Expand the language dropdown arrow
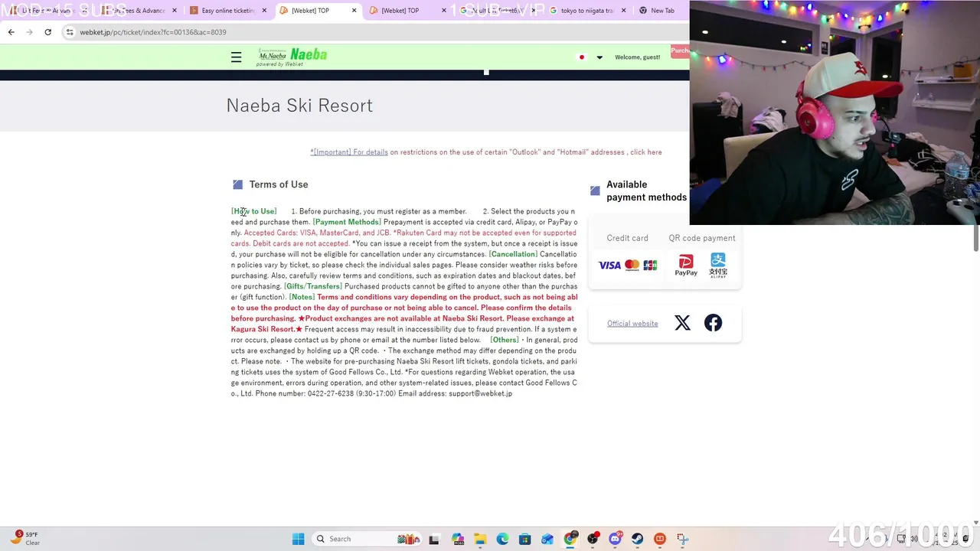Screen dimensions: 980x551 point(599,57)
